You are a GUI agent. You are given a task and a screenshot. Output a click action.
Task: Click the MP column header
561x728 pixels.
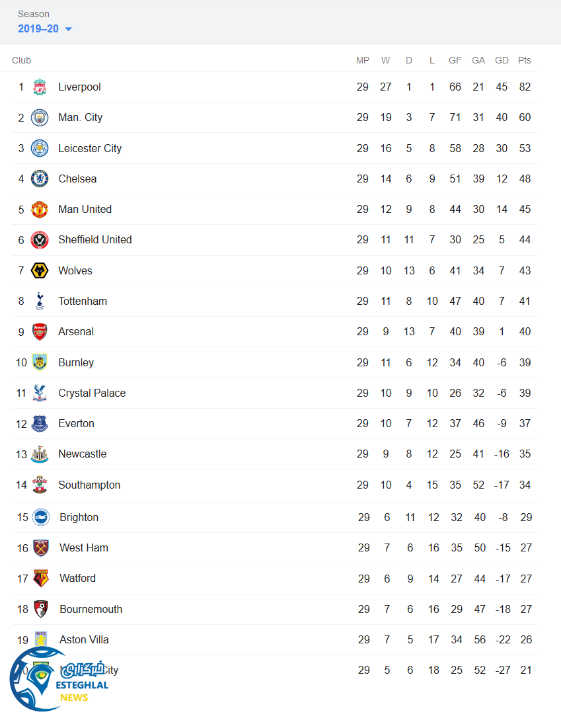[x=362, y=60]
